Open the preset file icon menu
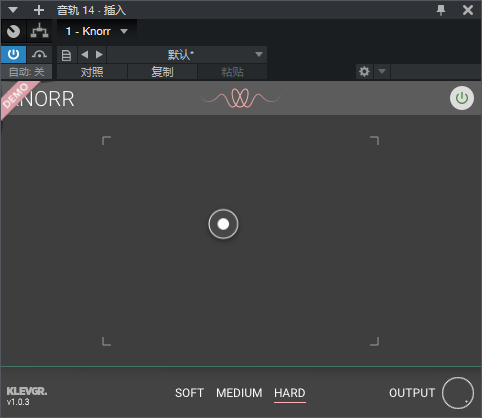 pyautogui.click(x=66, y=55)
